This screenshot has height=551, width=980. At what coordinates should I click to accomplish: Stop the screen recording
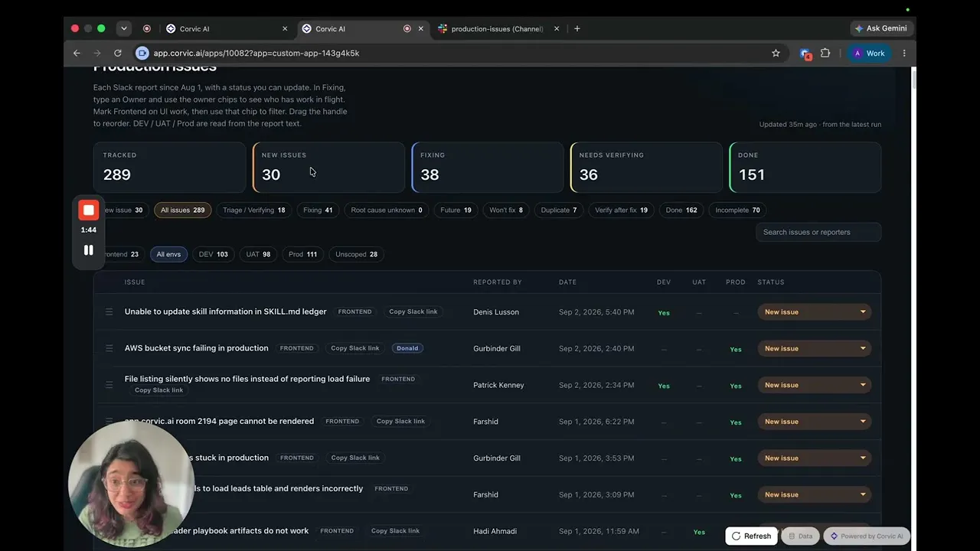tap(89, 210)
